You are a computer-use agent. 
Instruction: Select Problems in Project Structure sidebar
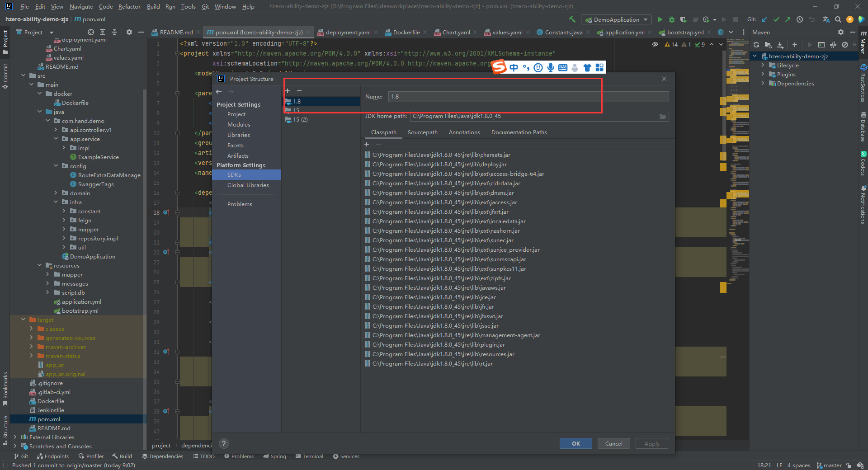(240, 204)
